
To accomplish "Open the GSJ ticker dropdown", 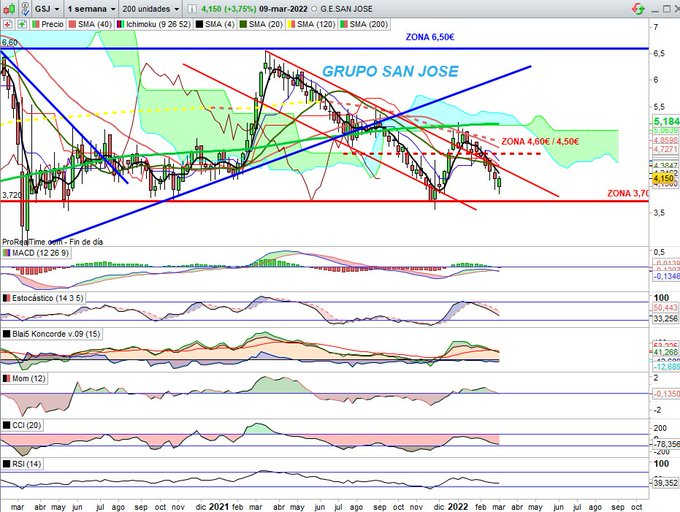I will 46,9.
